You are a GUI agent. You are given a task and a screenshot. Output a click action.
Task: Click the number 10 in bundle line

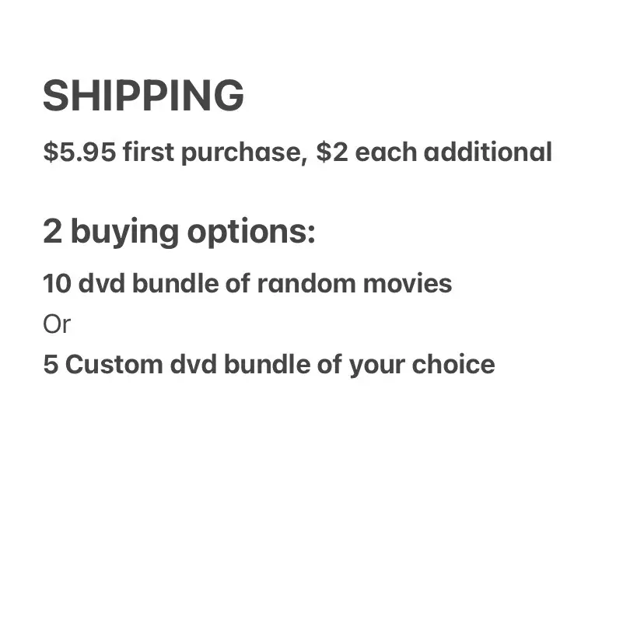(x=57, y=283)
